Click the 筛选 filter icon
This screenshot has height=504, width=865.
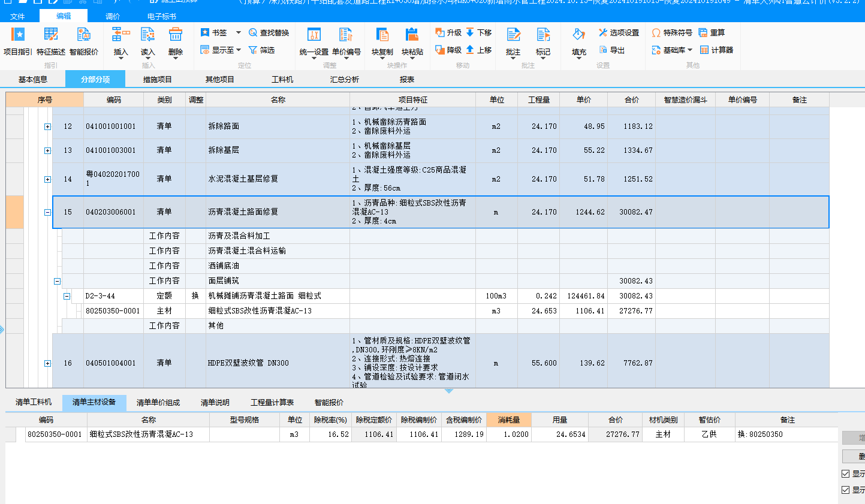point(253,50)
